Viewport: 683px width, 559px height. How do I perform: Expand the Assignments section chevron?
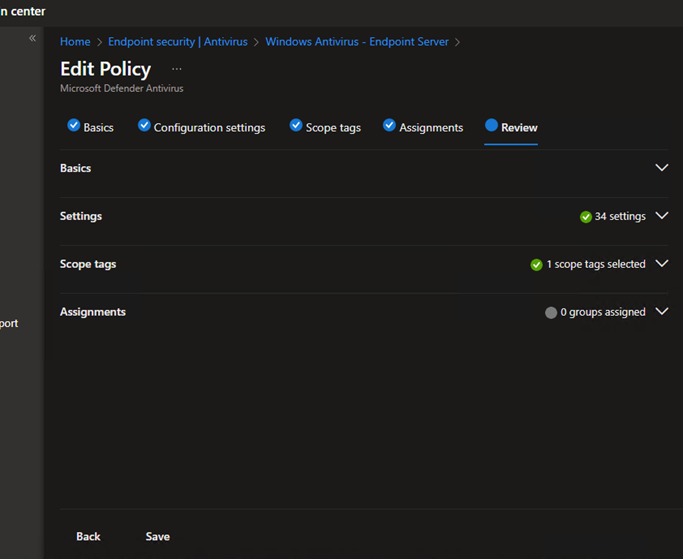[661, 312]
